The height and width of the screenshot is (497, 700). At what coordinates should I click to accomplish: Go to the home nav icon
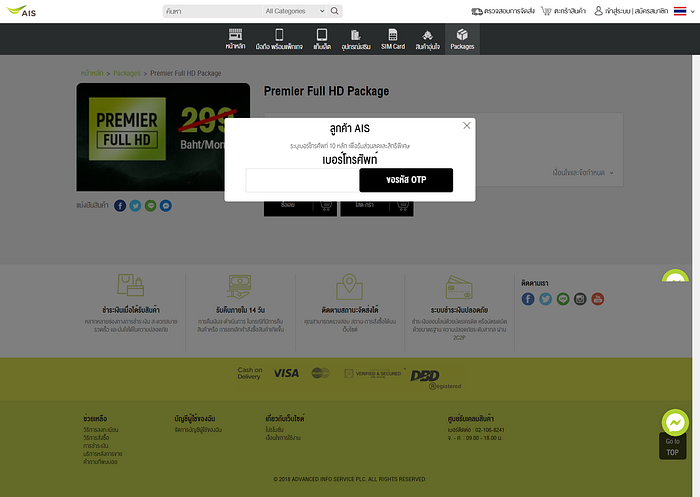[x=235, y=39]
